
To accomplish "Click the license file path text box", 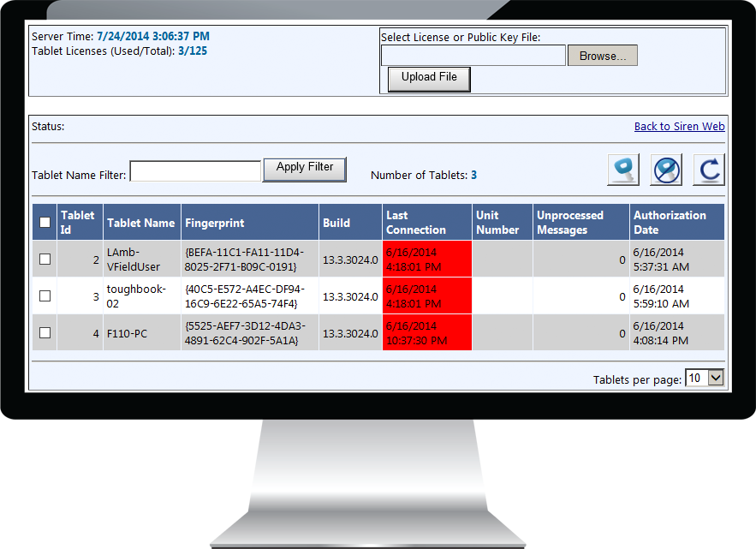I will 473,56.
